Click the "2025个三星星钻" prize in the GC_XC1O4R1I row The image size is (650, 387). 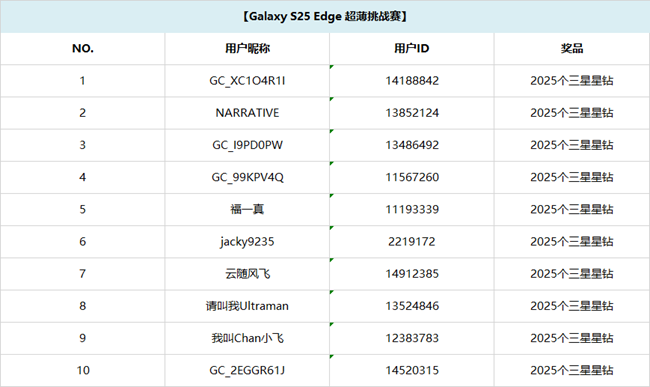572,80
